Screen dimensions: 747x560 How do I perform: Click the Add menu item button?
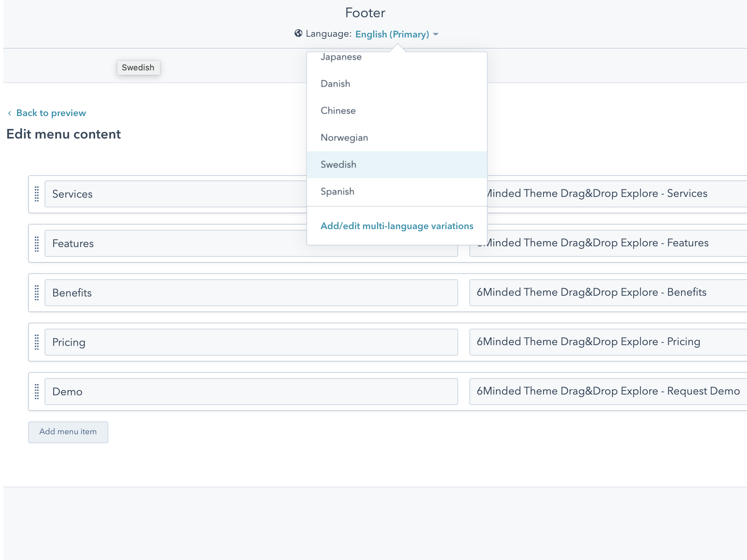tap(68, 432)
